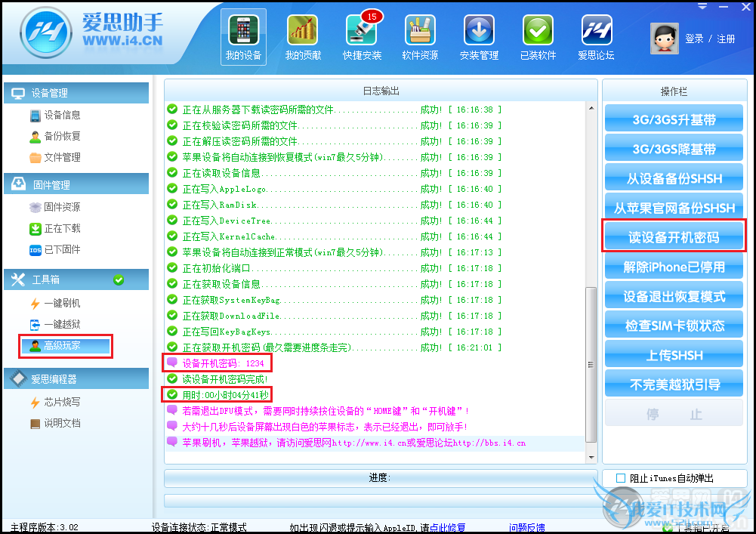The width and height of the screenshot is (756, 534).
Task: Toggle 阻止iTunes自动弹出 checkbox
Action: (x=621, y=478)
